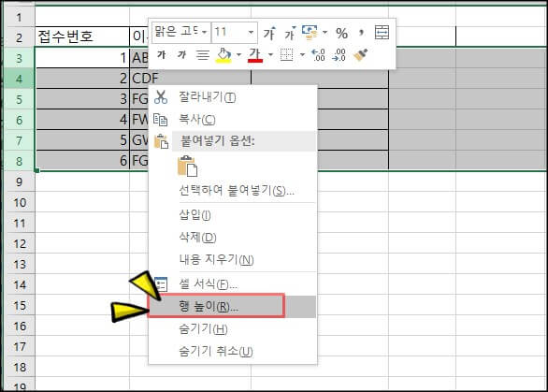This screenshot has width=548, height=392.
Task: Apply comma style from mini toolbar
Action: (x=361, y=33)
